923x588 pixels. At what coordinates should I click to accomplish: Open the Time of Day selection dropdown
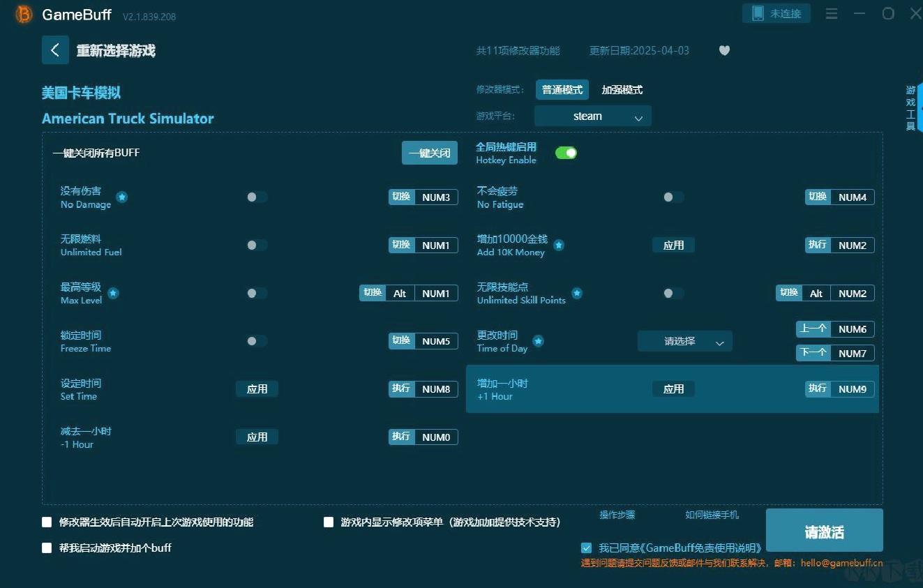(685, 341)
